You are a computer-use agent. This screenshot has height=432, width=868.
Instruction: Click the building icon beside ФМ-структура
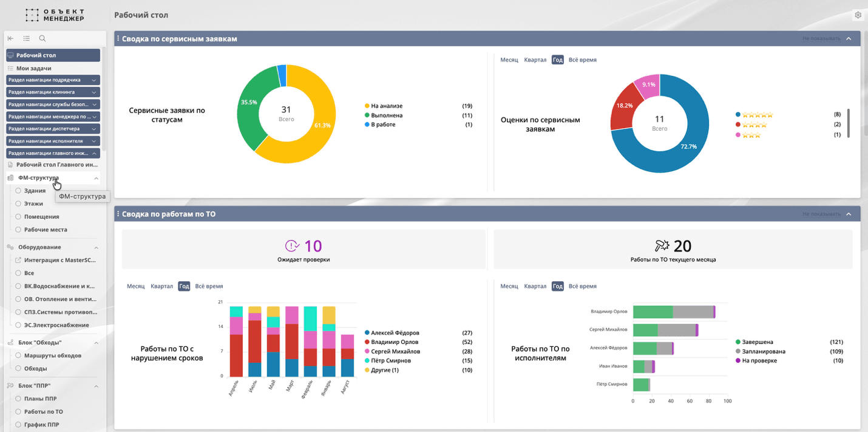[10, 177]
